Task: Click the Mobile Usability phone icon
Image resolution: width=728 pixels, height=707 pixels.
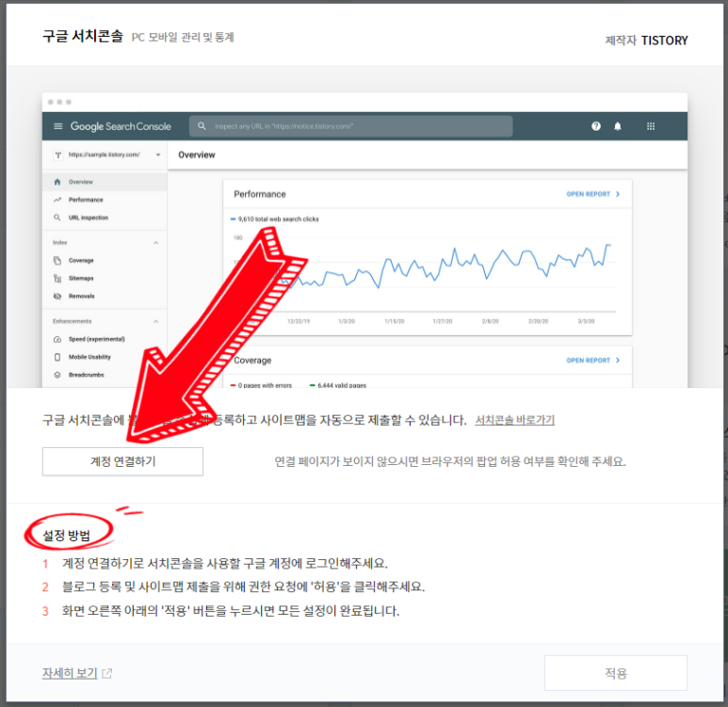Action: pyautogui.click(x=57, y=357)
